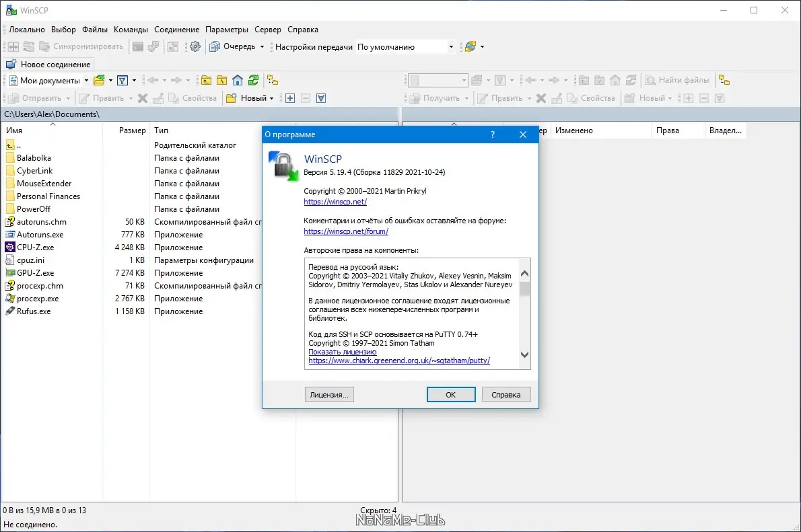This screenshot has height=532, width=801.
Task: Click the compare directories icon in the top toolbar
Action: 13,46
